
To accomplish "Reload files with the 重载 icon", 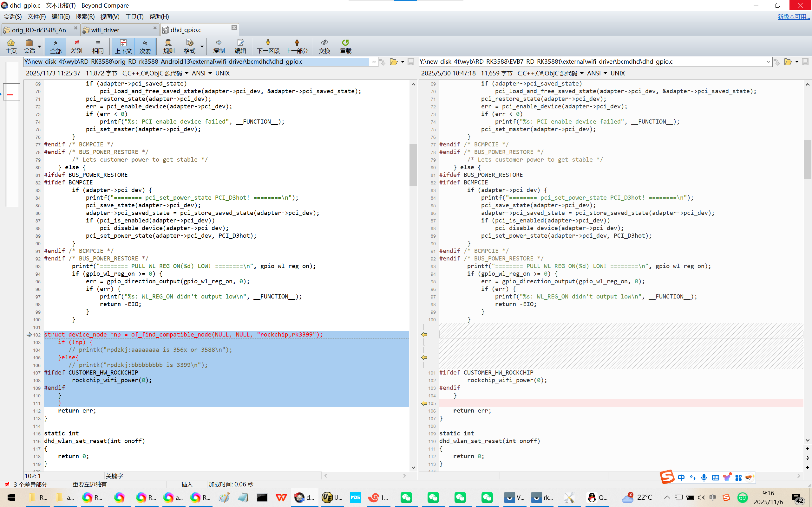I will coord(345,46).
